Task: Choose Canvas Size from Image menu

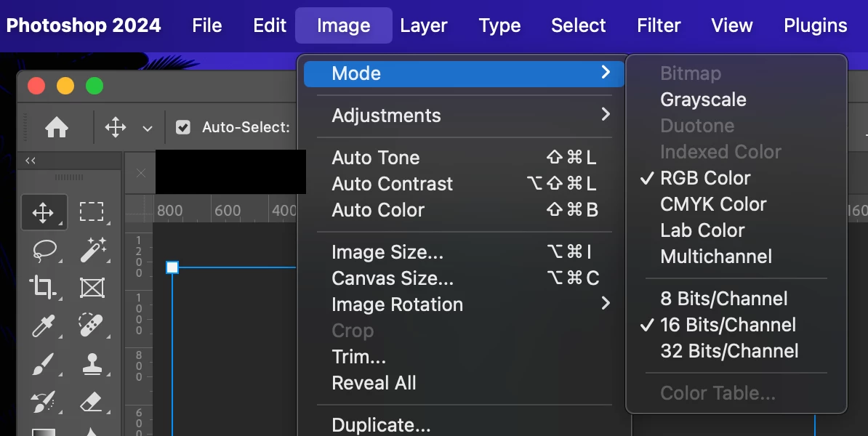Action: click(393, 278)
